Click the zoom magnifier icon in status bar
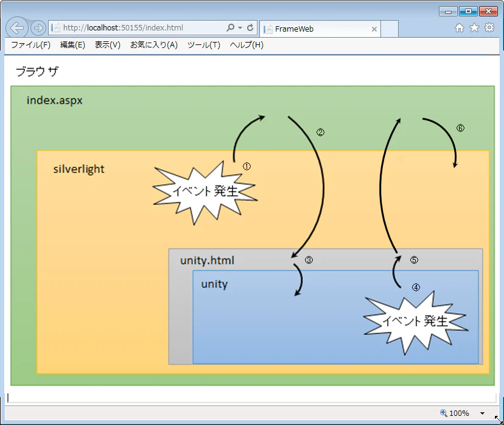Screen dimensions: 504x425 click(x=444, y=413)
